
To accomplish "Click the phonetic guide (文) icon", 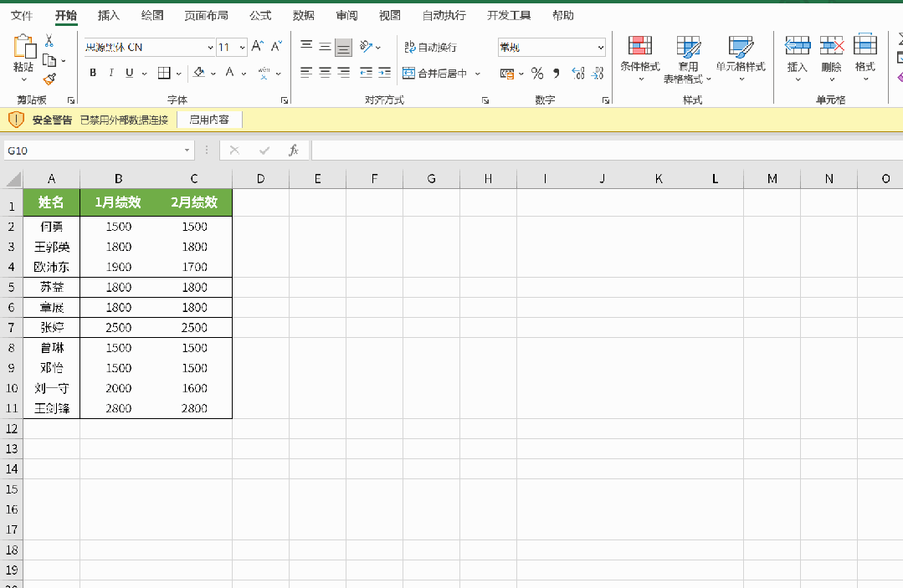I will pyautogui.click(x=264, y=73).
